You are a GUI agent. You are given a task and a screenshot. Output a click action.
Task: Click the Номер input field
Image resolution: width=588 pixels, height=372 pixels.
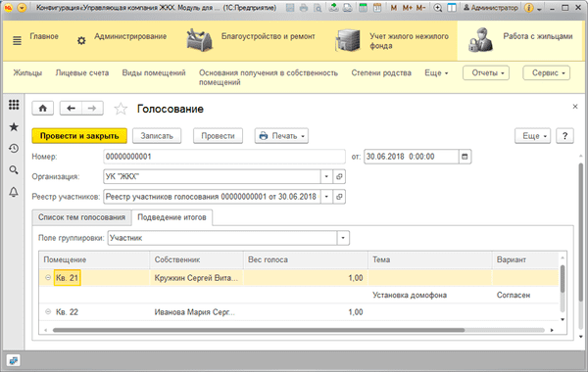[224, 157]
